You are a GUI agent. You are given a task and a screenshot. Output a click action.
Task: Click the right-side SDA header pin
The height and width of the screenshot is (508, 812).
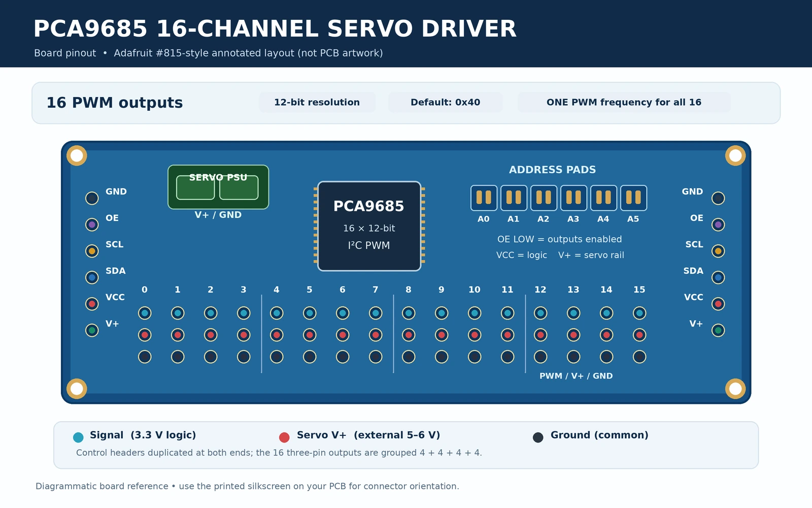718,277
